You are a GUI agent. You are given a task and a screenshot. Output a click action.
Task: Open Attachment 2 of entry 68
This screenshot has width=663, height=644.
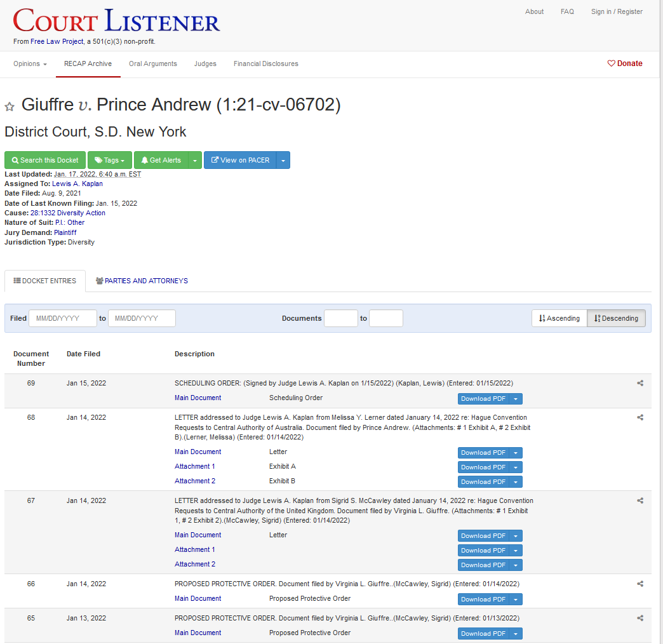[195, 481]
